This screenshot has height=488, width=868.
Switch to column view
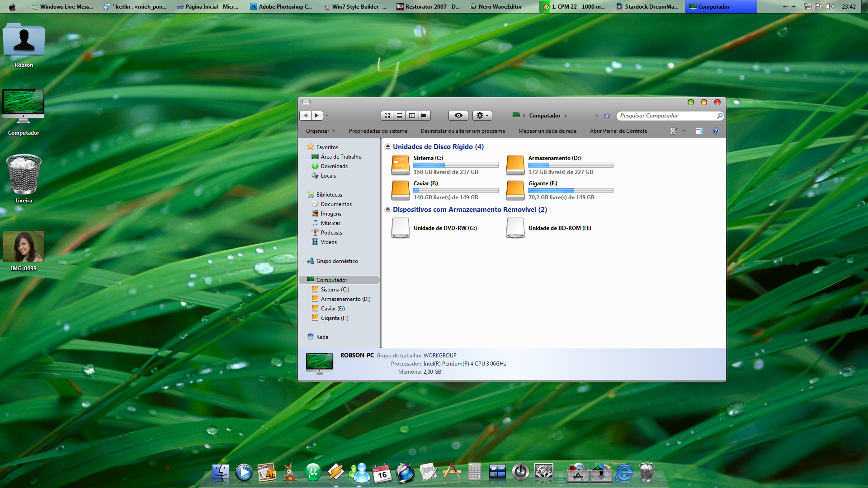coord(412,116)
